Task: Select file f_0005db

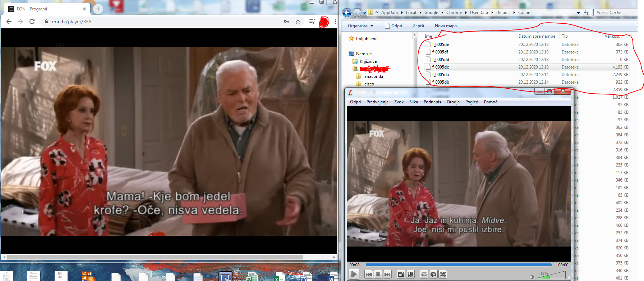Action: point(527,82)
